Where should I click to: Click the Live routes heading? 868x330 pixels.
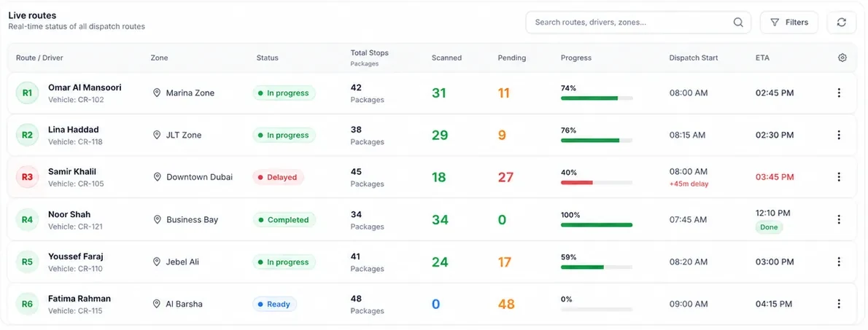(32, 15)
